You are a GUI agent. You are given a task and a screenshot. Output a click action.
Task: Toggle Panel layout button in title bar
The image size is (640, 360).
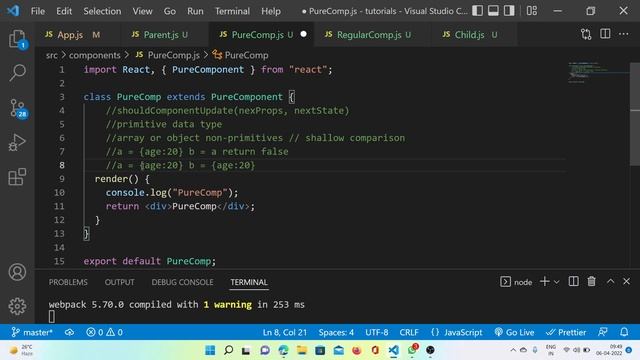[x=493, y=11]
